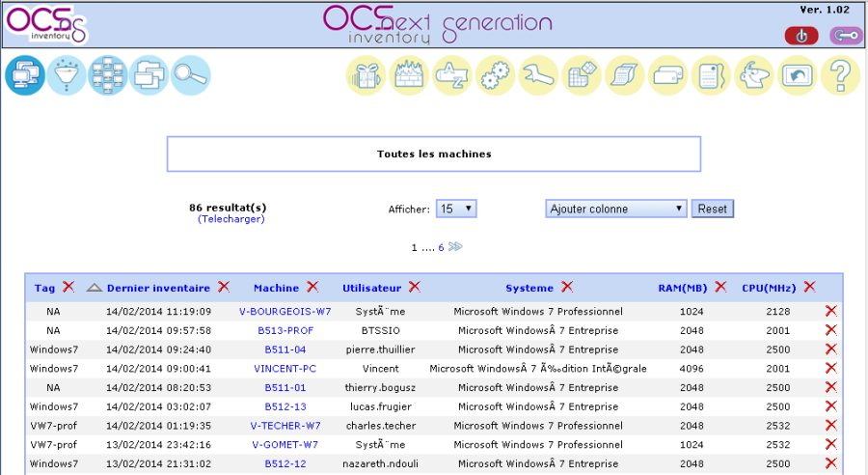
Task: Sort by Dernier inventaire header
Action: (158, 289)
